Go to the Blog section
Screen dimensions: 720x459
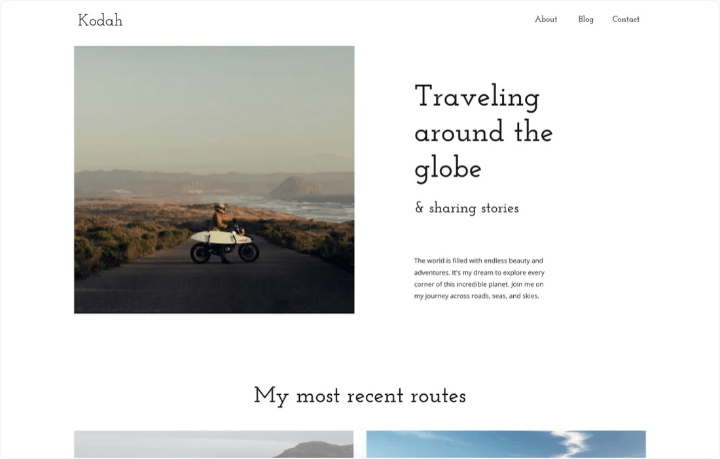click(x=585, y=19)
